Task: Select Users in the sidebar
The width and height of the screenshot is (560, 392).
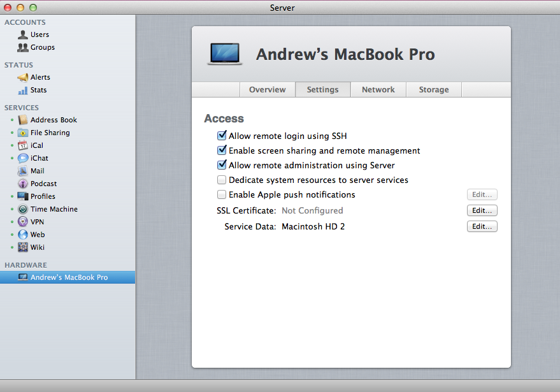Action: click(39, 34)
